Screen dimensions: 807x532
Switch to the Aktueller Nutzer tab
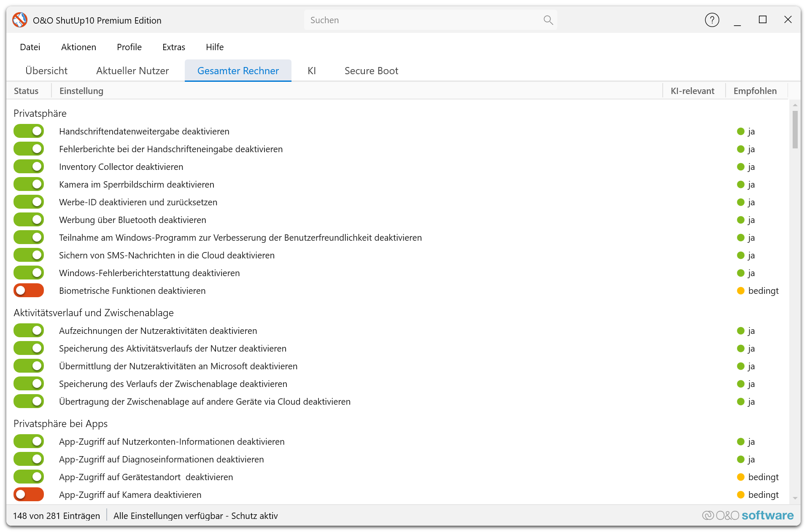[x=132, y=71]
